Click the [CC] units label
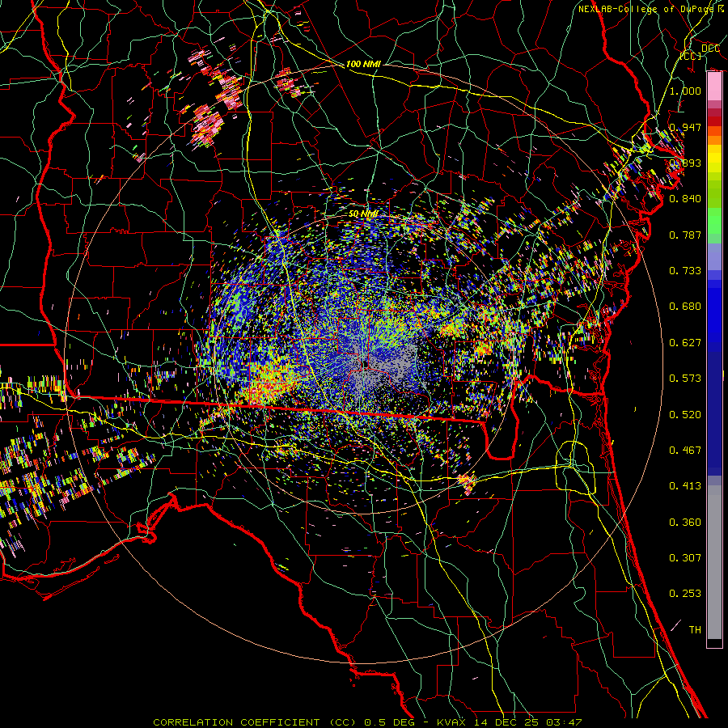The image size is (728, 728). 691,56
